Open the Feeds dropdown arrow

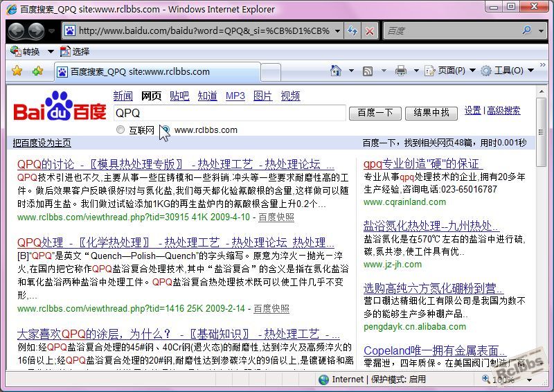[384, 71]
